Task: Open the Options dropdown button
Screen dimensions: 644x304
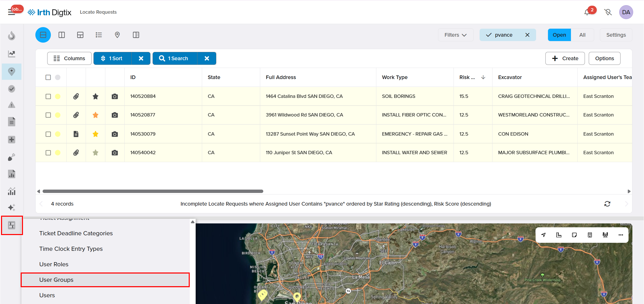Action: [x=604, y=58]
